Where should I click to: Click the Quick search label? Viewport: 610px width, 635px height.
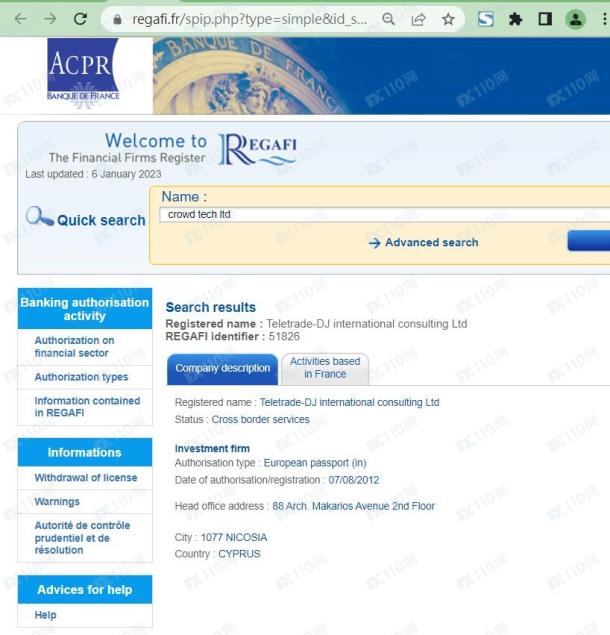pyautogui.click(x=101, y=220)
